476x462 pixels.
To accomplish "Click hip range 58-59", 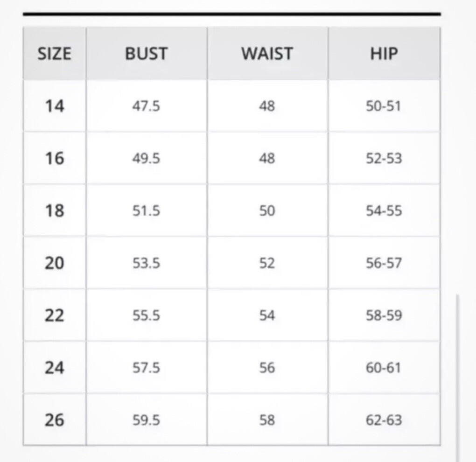I will 384,315.
